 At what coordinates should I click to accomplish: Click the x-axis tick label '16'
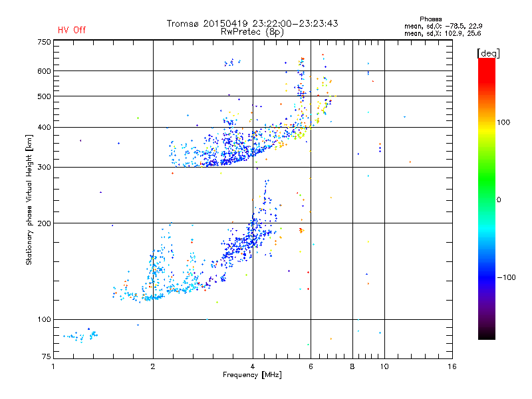click(x=452, y=366)
